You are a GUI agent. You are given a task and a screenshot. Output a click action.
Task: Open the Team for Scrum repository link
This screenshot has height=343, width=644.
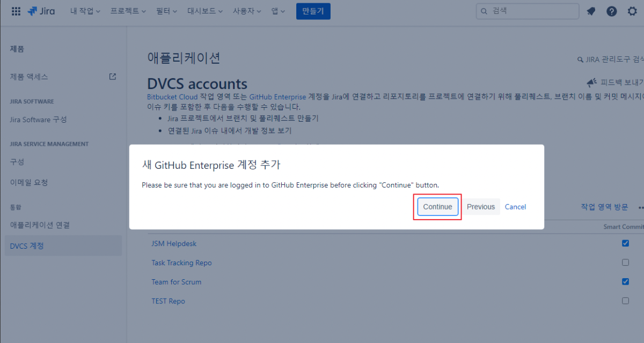point(176,282)
